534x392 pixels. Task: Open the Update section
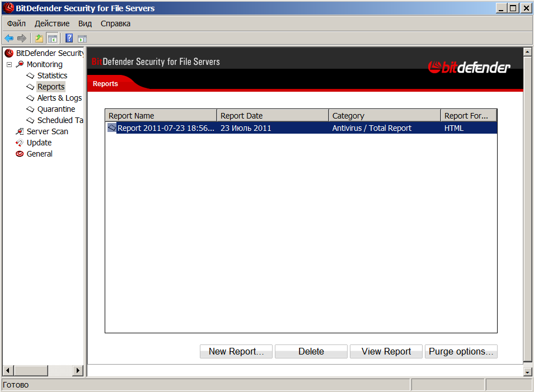[x=39, y=143]
